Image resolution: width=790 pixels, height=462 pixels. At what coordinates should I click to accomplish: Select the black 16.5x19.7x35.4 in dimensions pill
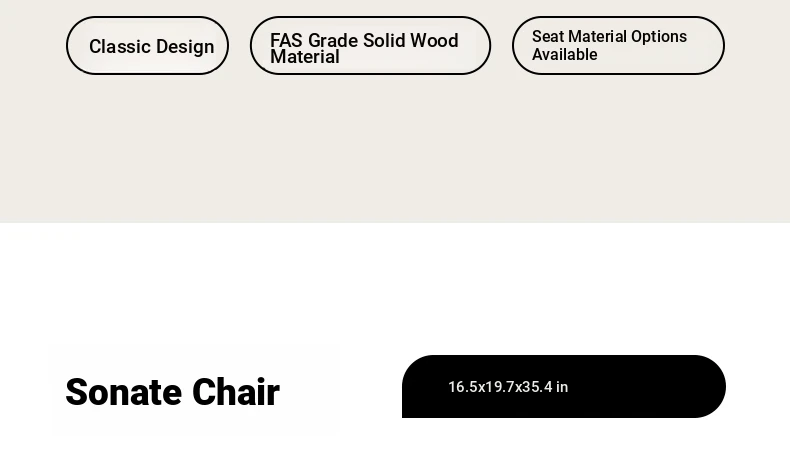[564, 386]
